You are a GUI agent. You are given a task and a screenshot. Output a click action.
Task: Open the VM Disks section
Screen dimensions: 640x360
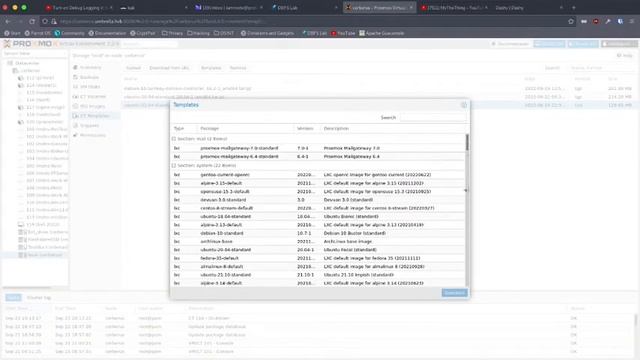[x=87, y=87]
